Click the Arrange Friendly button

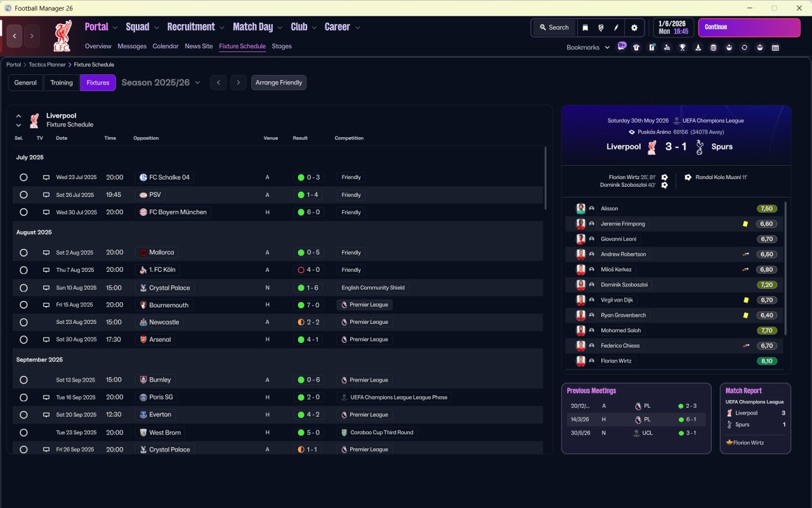(278, 83)
